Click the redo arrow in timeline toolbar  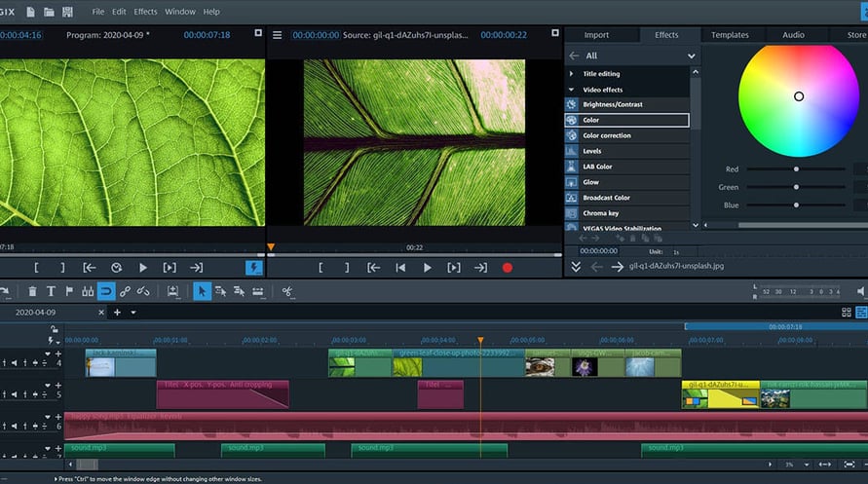[x=5, y=291]
